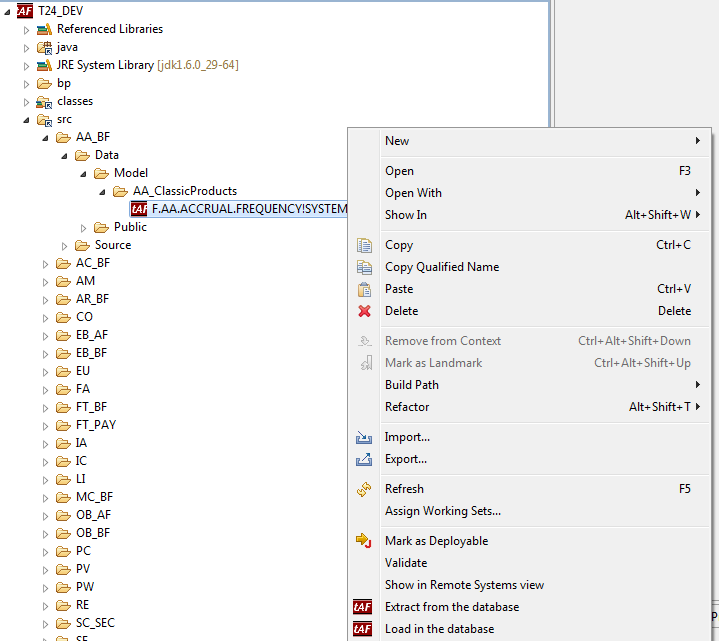
Task: Expand the FT_PAY folder
Action: [x=46, y=426]
